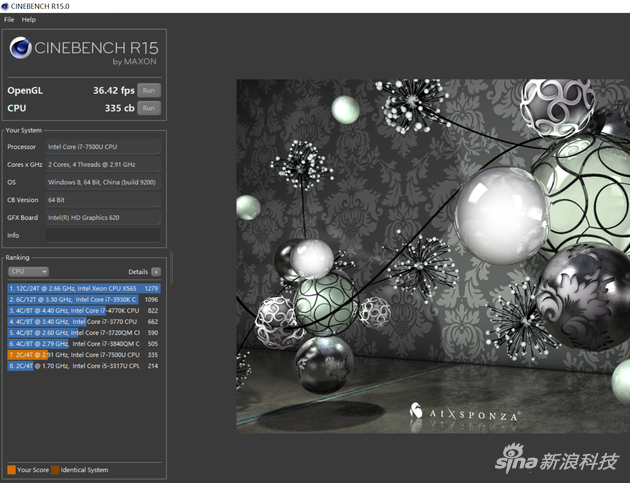Select ranking row 4 Core i7-3770
Viewport: 630px width, 483px height.
tap(84, 321)
